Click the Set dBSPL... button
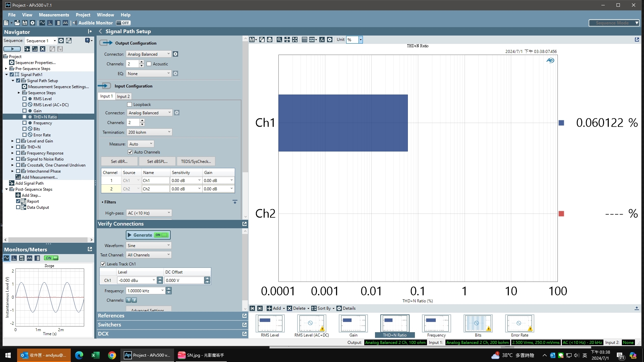This screenshot has width=644, height=362. click(157, 161)
